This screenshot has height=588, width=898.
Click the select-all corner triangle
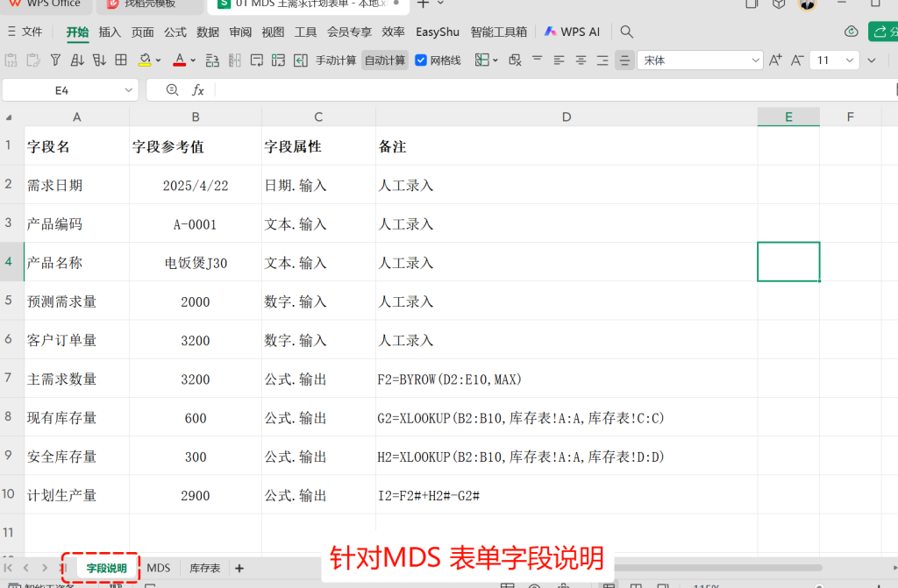pos(9,117)
